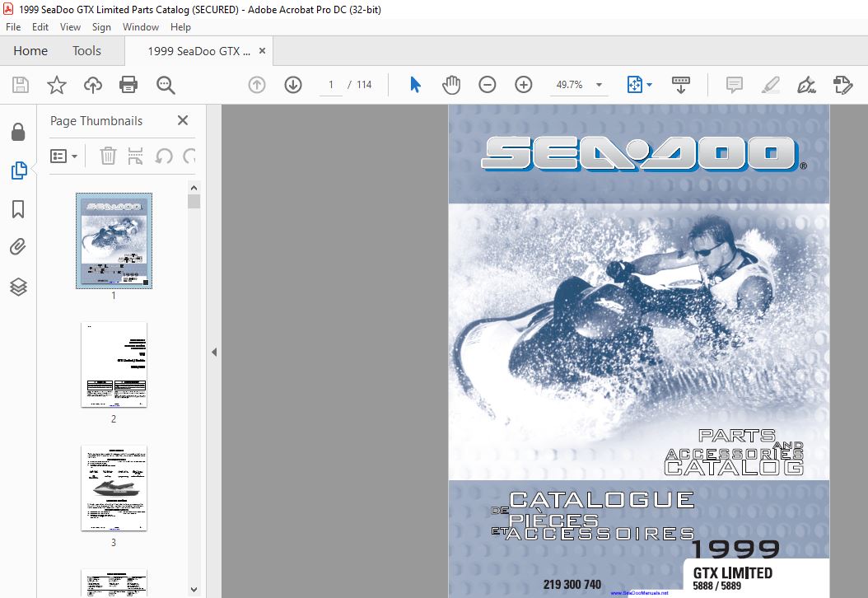
Task: Select page 1 thumbnail
Action: pyautogui.click(x=114, y=241)
